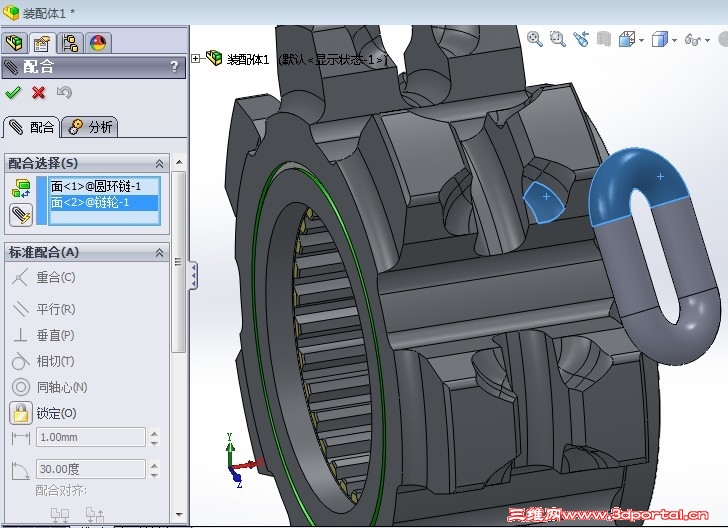
Task: Click the scroll up arrow of the panel
Action: point(179,163)
